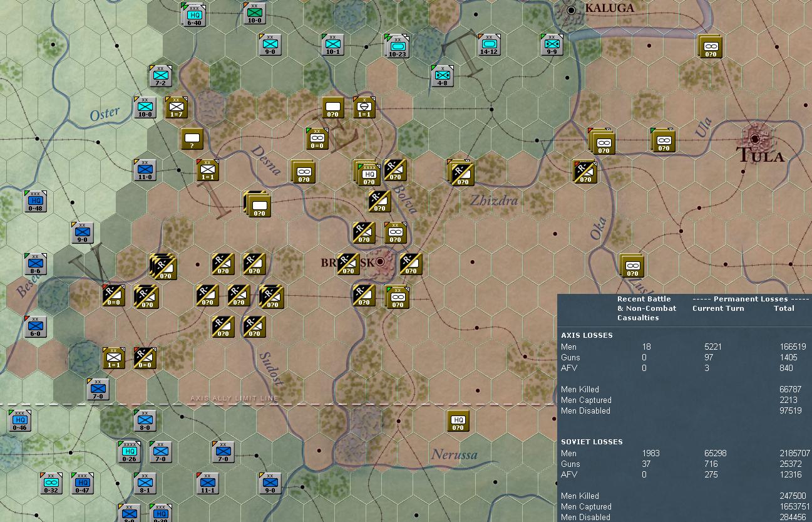
Task: Select the HQ 6-40 corps counter
Action: pos(193,15)
